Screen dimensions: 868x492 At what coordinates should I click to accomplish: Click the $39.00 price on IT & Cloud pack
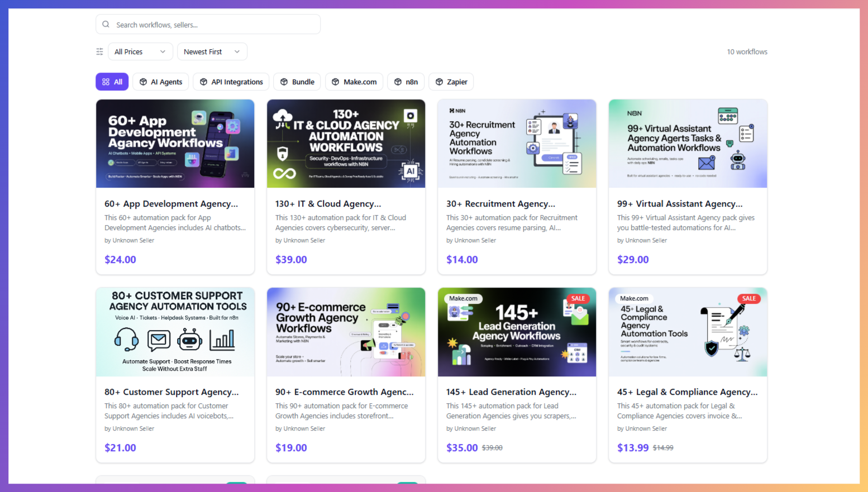291,259
